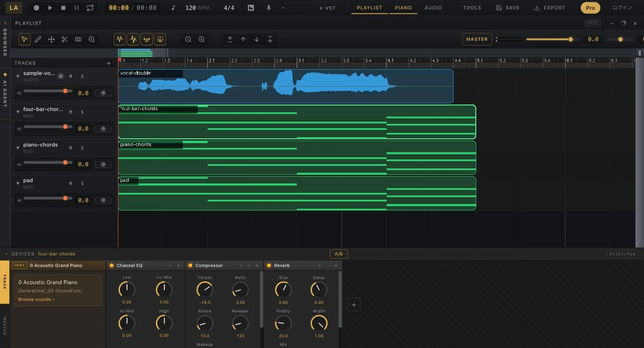
Task: Click the A/B compare button
Action: coord(339,254)
